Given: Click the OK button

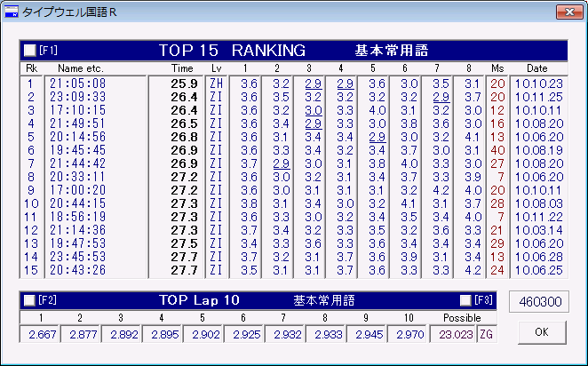Looking at the screenshot, I should tap(542, 332).
